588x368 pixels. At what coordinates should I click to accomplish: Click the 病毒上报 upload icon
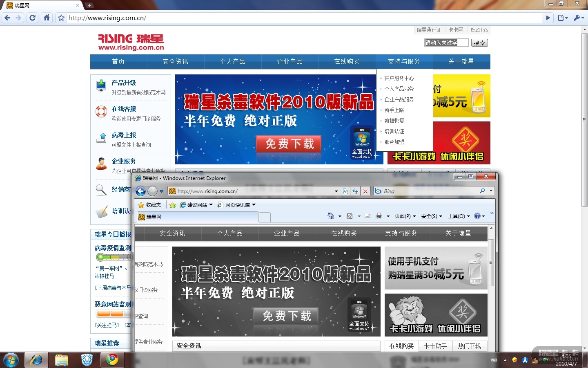(101, 137)
